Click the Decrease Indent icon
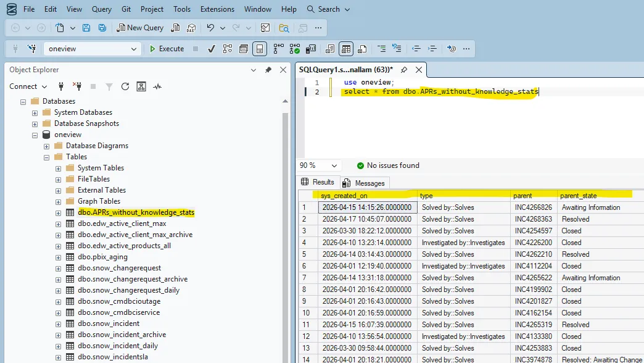644x363 pixels. click(x=416, y=49)
